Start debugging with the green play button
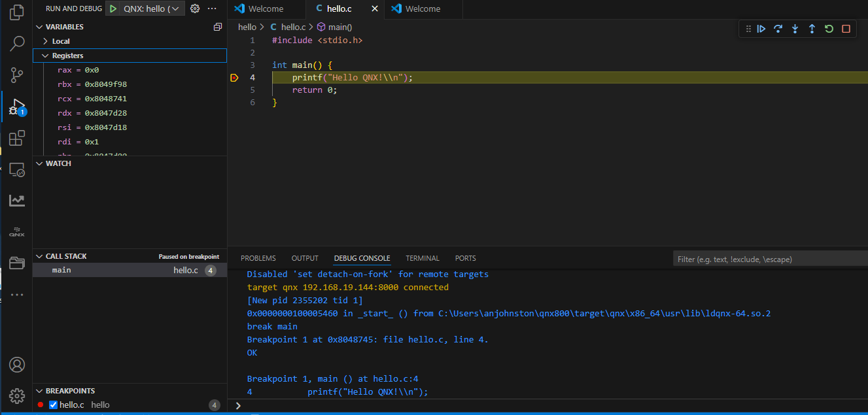 pos(113,8)
